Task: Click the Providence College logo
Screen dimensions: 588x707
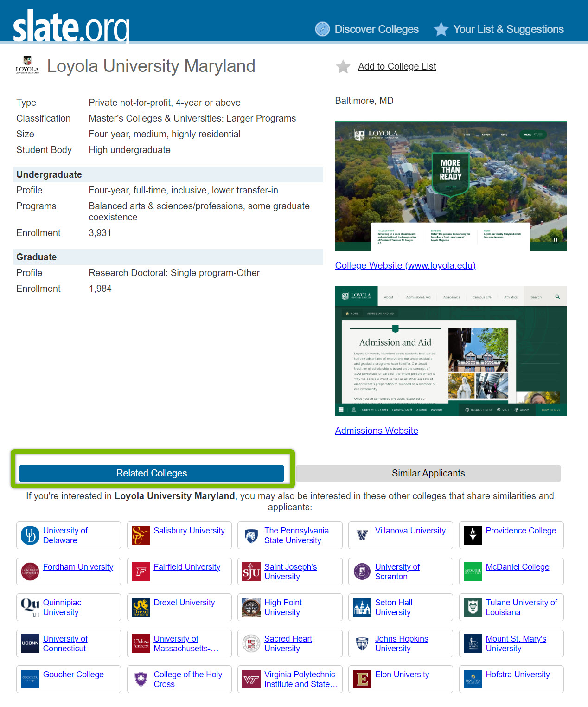Action: pyautogui.click(x=473, y=535)
